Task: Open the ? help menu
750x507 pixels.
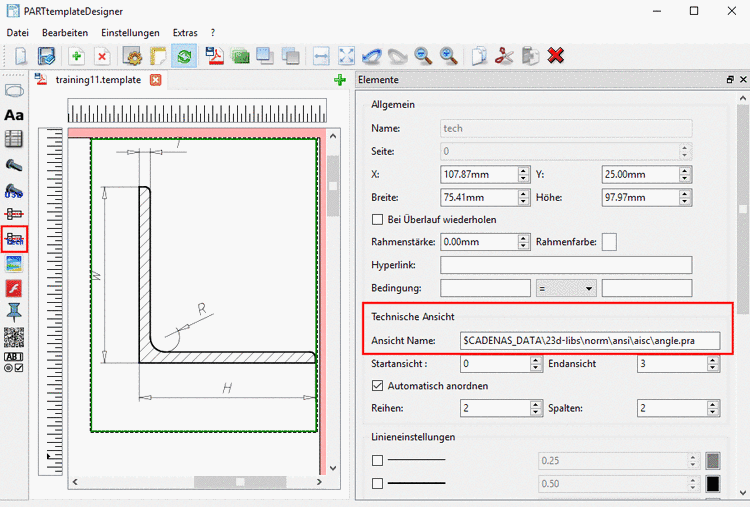Action: click(213, 33)
